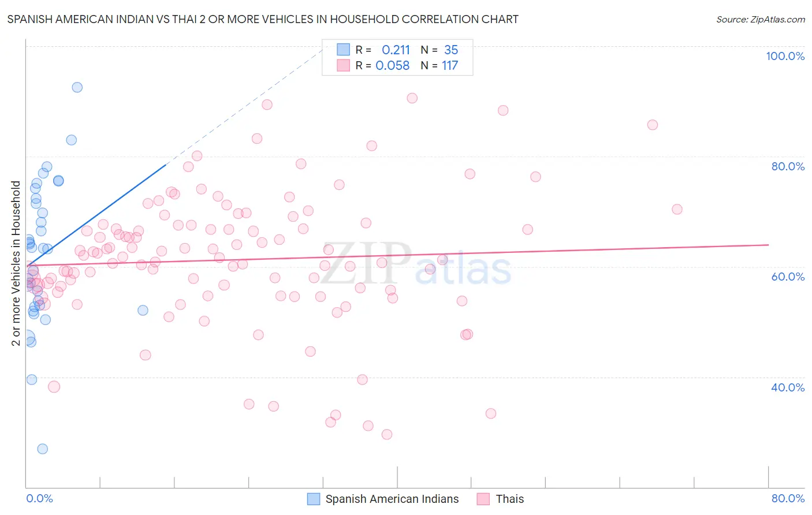Open the Source: ZipAtlas.com link
Screen dimensions: 812x515
pyautogui.click(x=761, y=19)
